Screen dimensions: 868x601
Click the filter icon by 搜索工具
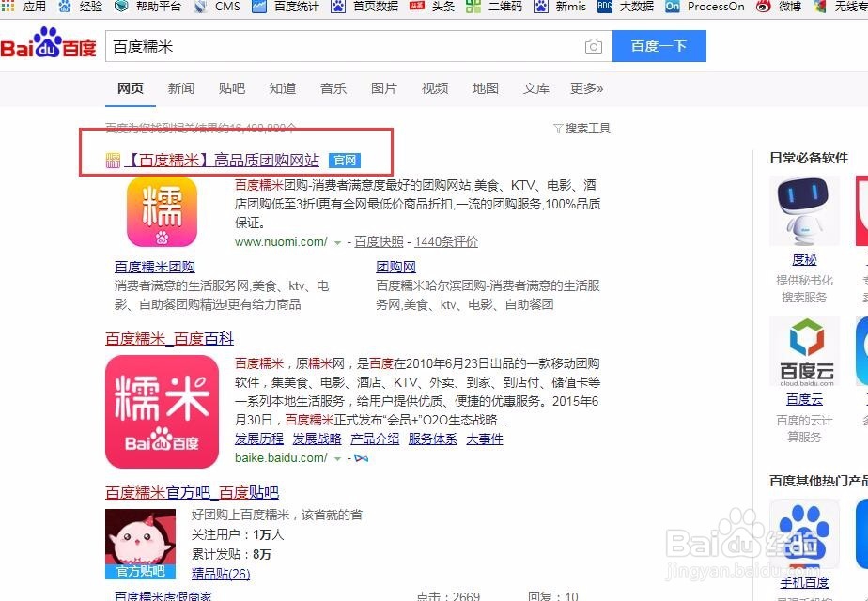point(558,129)
